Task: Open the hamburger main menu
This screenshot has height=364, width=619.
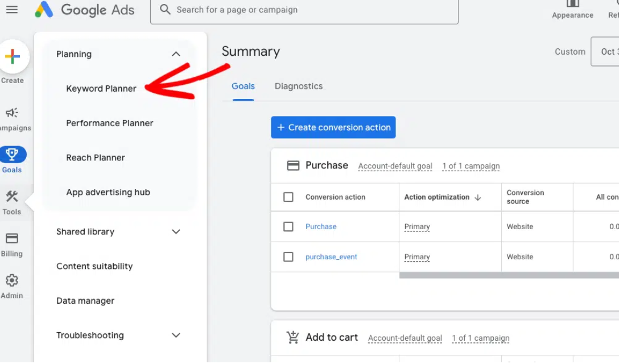Action: [x=12, y=10]
